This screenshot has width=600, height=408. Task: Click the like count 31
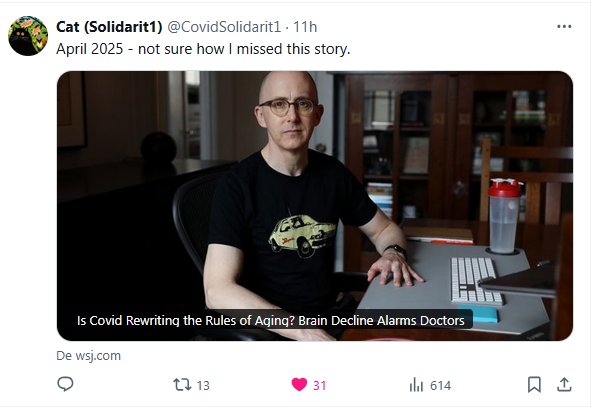point(320,385)
